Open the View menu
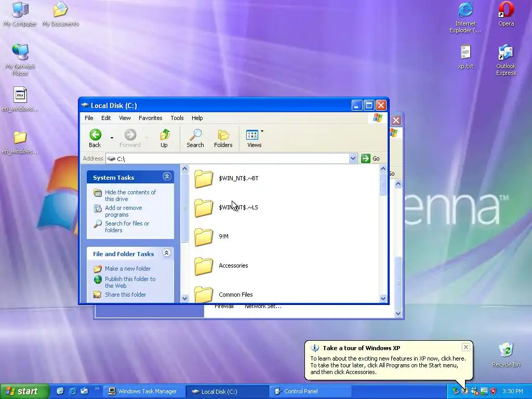The height and width of the screenshot is (399, 532). pyautogui.click(x=125, y=118)
